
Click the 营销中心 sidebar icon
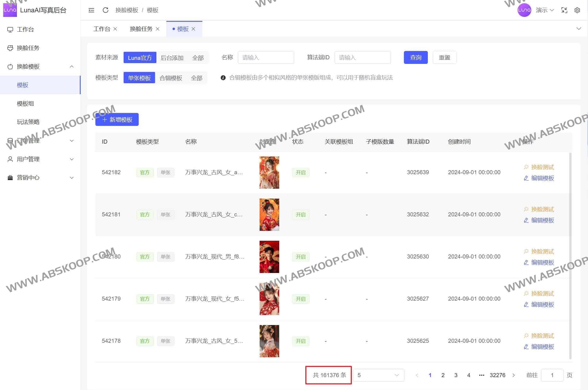pos(10,177)
